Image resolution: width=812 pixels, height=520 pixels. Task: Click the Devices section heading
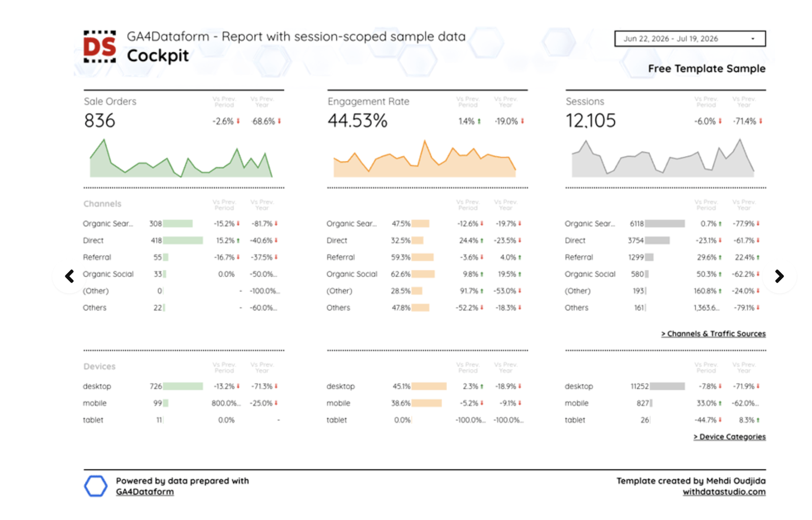[99, 367]
